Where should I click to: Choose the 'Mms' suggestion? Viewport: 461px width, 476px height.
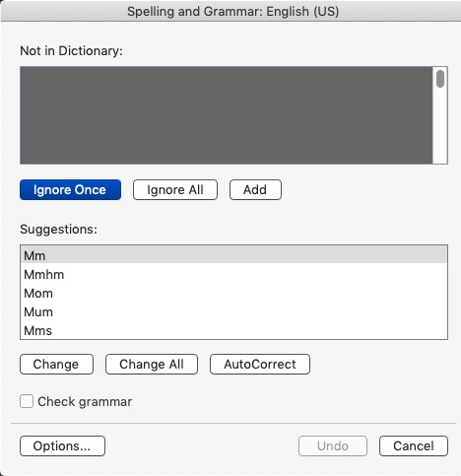tap(233, 330)
